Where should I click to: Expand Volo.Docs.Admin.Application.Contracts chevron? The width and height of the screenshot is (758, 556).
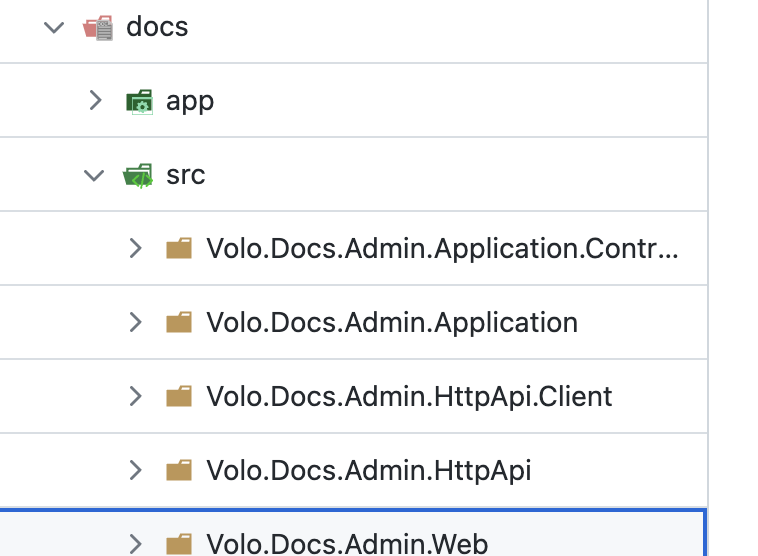click(x=136, y=249)
